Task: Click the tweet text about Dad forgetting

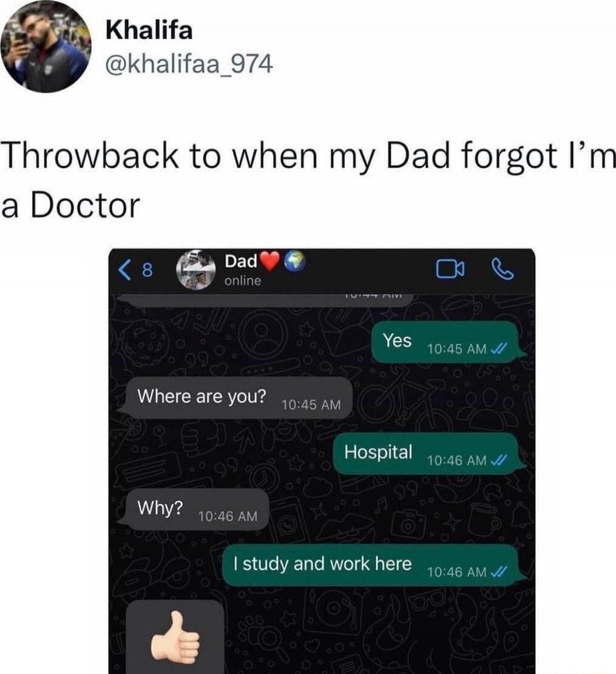Action: (x=308, y=180)
